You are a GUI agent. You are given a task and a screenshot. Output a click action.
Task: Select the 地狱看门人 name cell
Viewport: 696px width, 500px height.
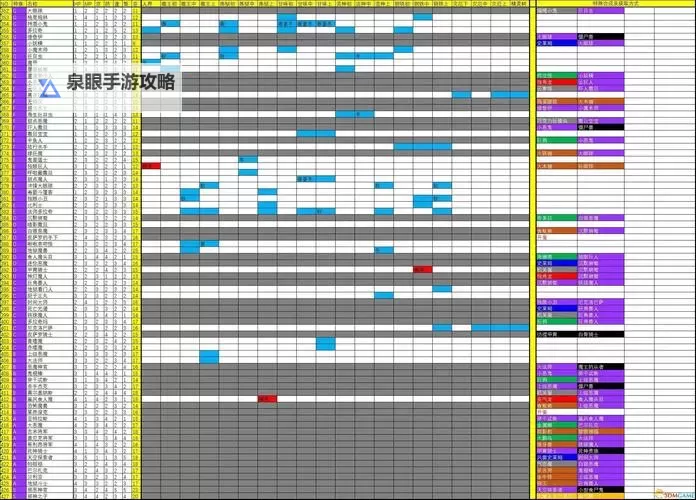(50, 289)
